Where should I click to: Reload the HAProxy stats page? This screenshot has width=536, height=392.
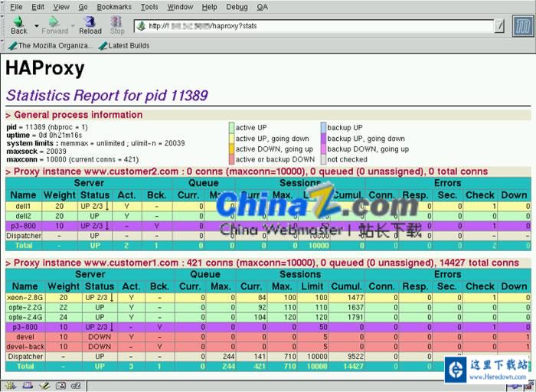click(90, 25)
